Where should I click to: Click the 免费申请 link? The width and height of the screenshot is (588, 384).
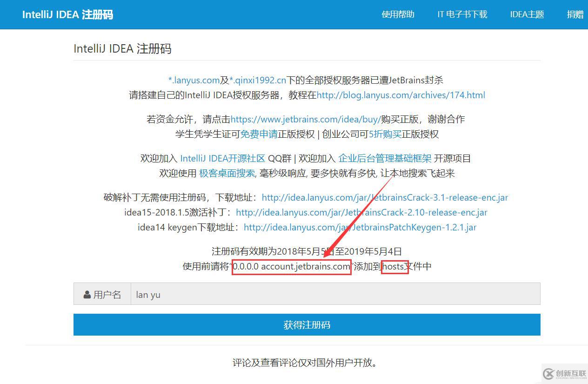pos(259,134)
